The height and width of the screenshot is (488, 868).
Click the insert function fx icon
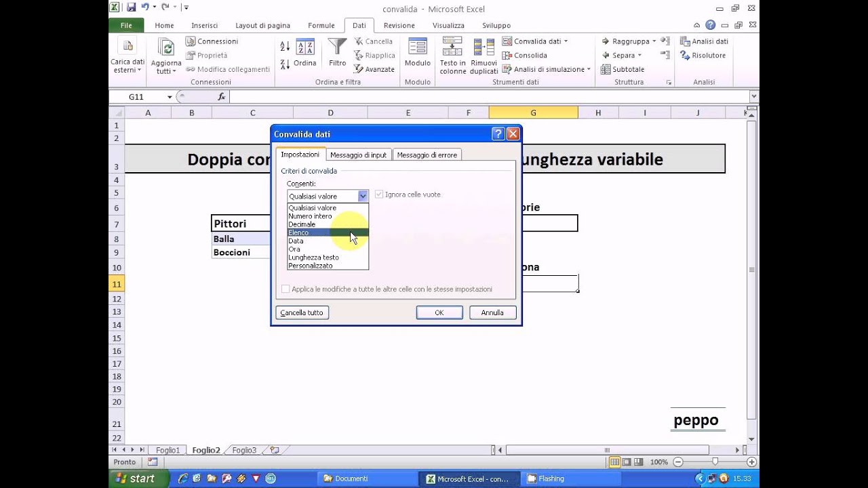point(222,97)
